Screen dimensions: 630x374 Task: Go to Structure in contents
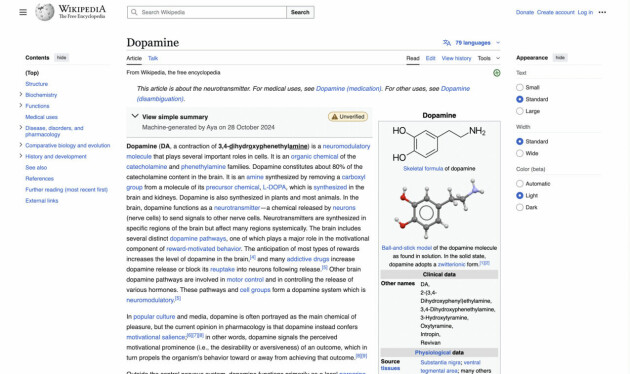coord(37,84)
